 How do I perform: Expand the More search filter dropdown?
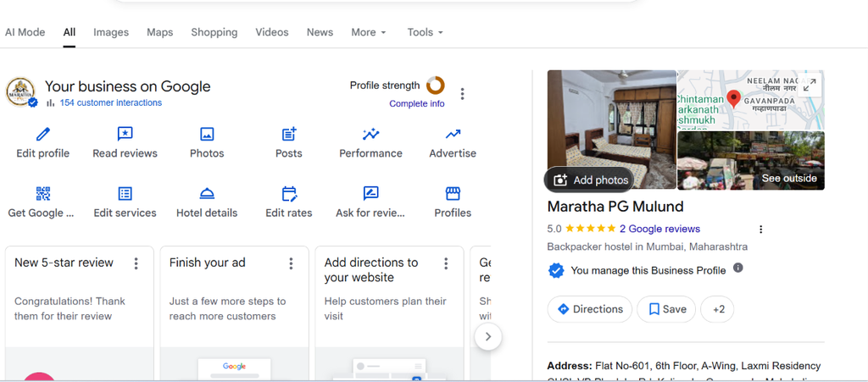tap(369, 32)
